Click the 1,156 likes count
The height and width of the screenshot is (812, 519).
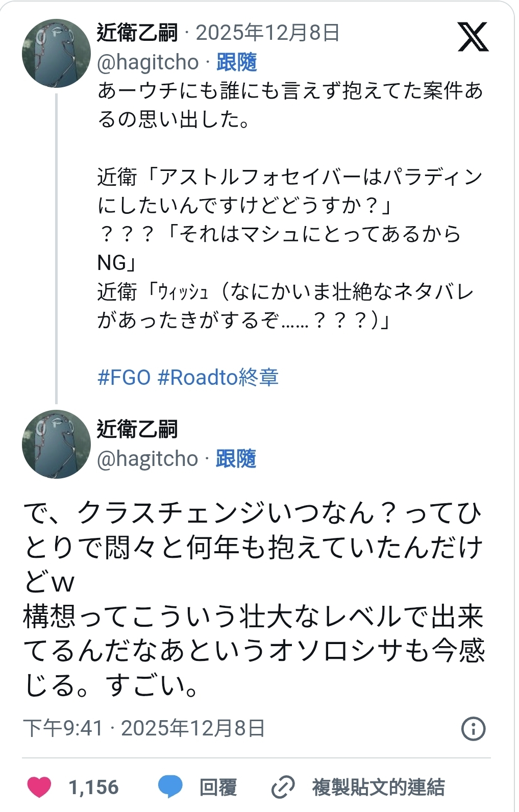point(93,787)
